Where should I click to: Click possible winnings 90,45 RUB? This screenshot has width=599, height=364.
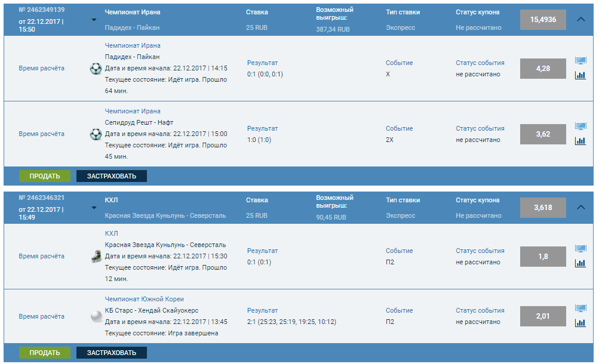point(331,217)
